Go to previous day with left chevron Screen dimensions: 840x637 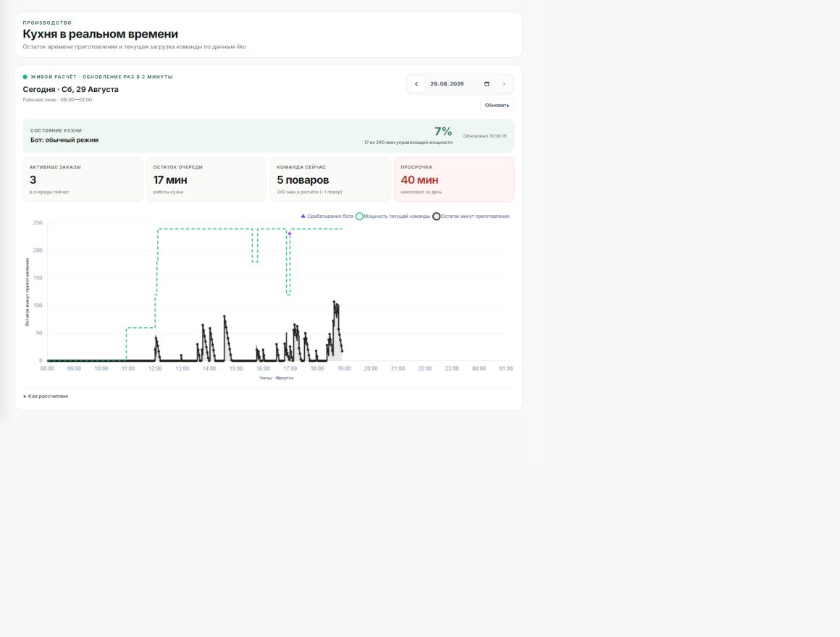tap(416, 84)
